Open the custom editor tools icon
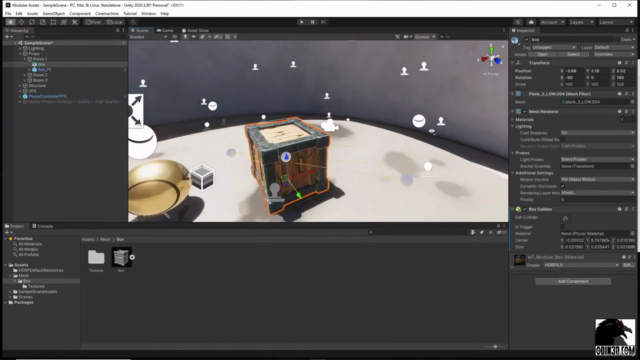640x360 pixels. tap(74, 22)
